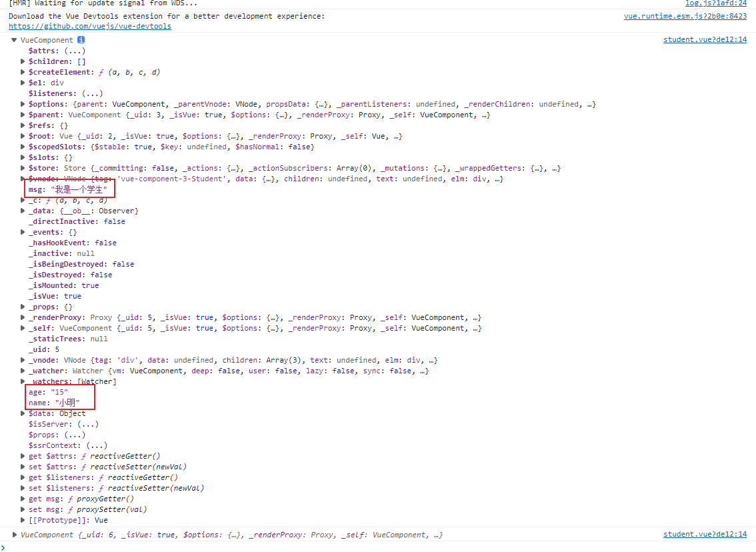Expand the collapsed VueComponent _uid: 6 log
The width and height of the screenshot is (756, 552).
click(x=15, y=535)
